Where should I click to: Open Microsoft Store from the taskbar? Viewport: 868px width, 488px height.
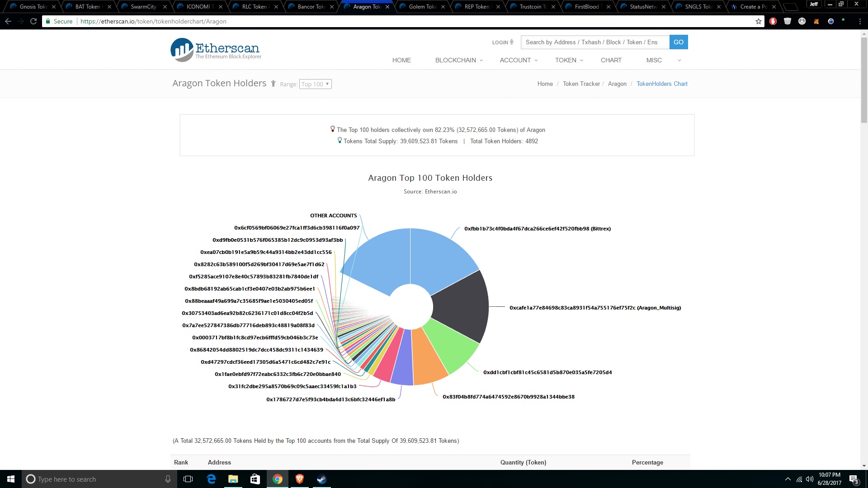255,479
